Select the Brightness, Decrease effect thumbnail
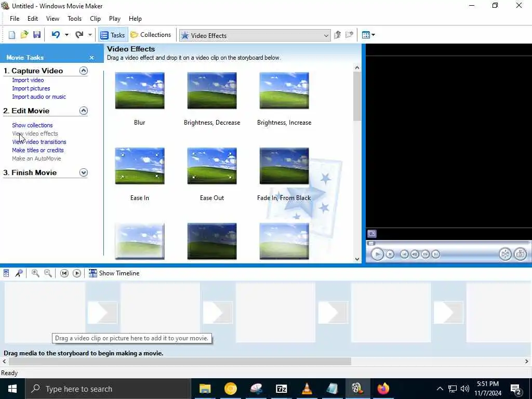The height and width of the screenshot is (399, 532). (x=212, y=90)
